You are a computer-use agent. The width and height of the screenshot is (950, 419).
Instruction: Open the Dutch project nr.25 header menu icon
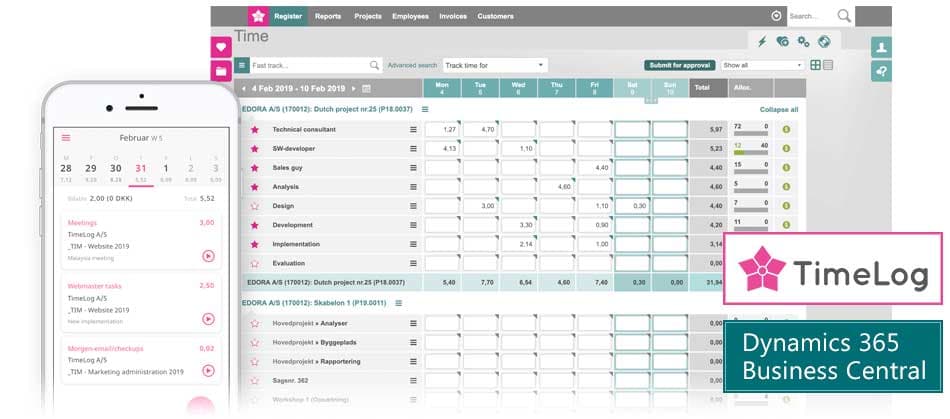click(425, 110)
